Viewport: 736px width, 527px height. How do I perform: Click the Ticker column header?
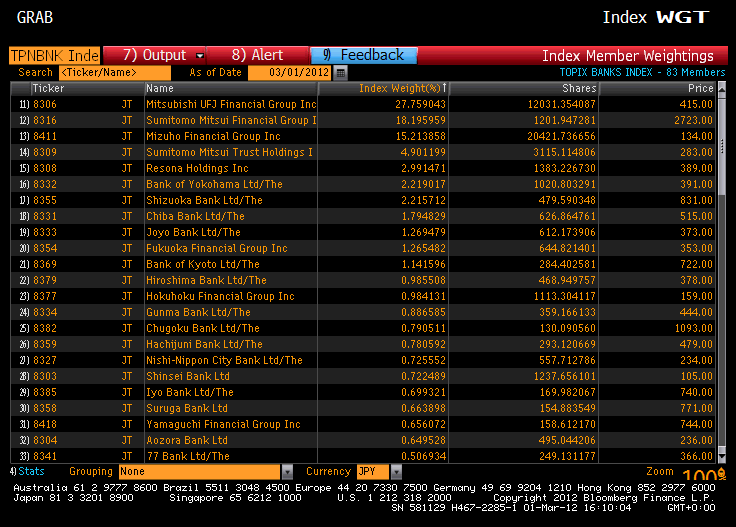tap(48, 89)
